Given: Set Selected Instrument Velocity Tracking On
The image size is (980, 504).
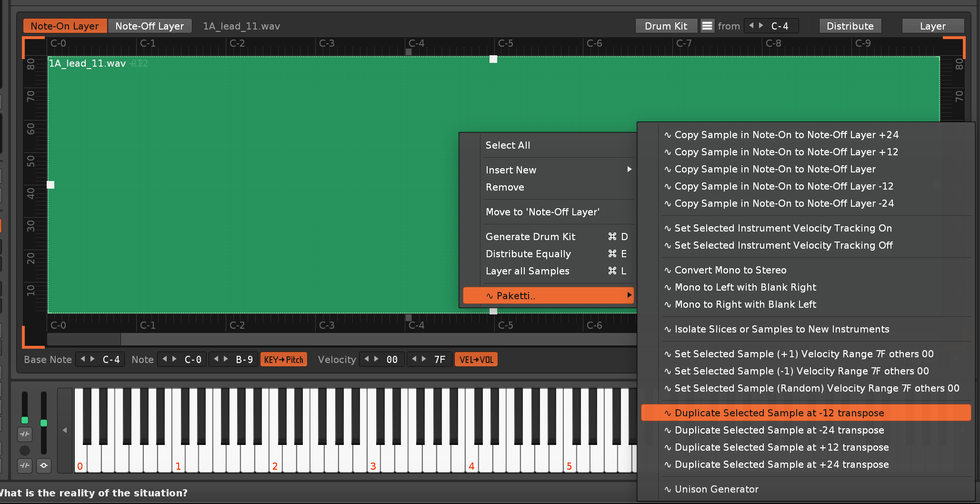Looking at the screenshot, I should 783,228.
